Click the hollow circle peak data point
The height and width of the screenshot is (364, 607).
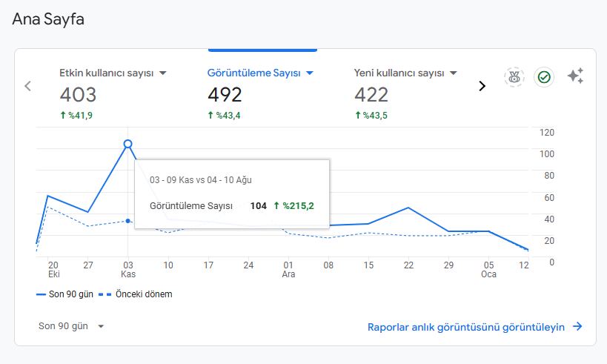coord(127,144)
